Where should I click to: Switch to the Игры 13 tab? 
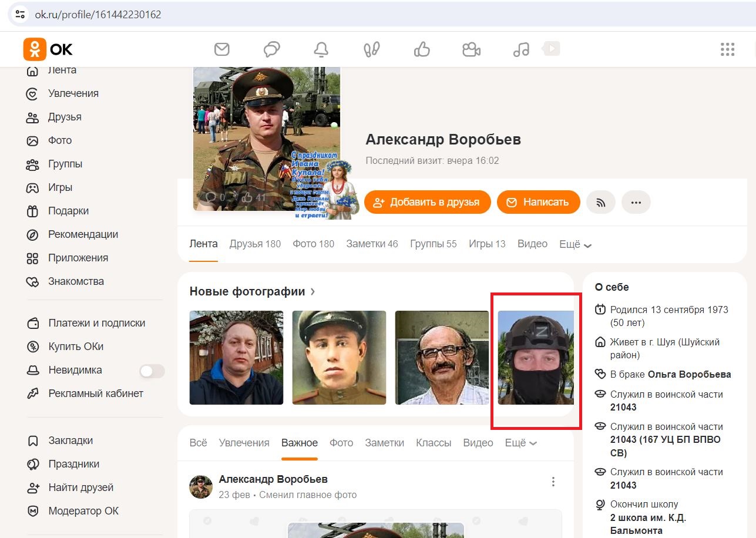pos(487,244)
